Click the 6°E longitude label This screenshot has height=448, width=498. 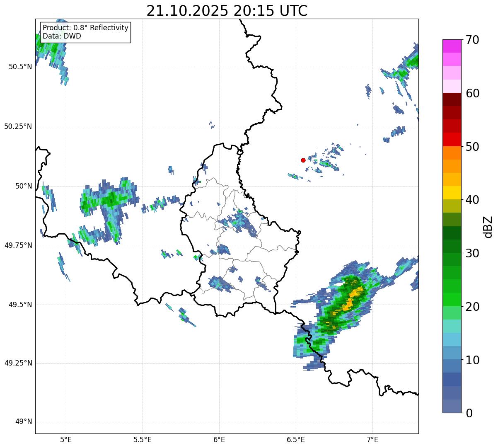[219, 439]
